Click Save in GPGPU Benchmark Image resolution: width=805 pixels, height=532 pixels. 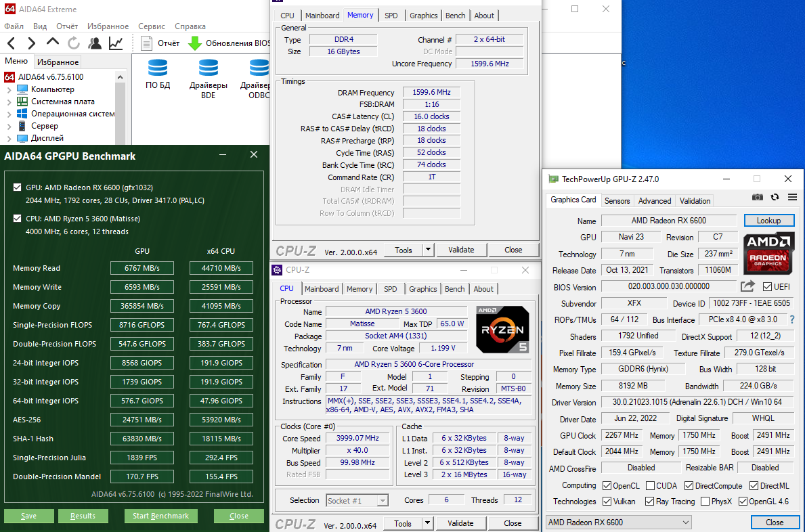tap(28, 516)
